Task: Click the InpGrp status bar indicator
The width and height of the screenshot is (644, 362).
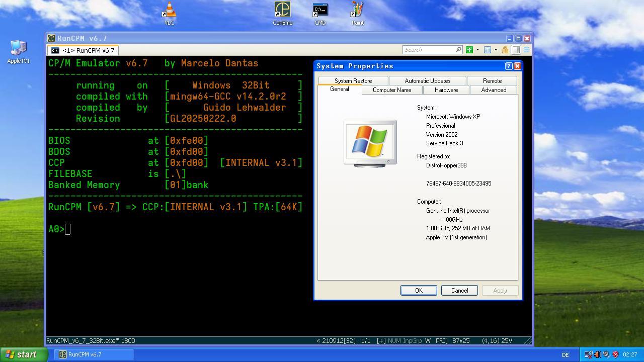Action: pos(412,340)
